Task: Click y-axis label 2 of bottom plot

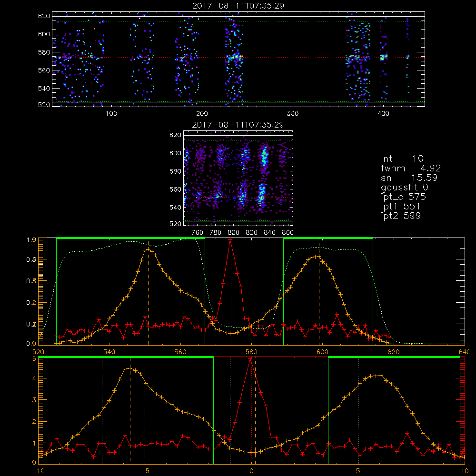Action: (34, 421)
